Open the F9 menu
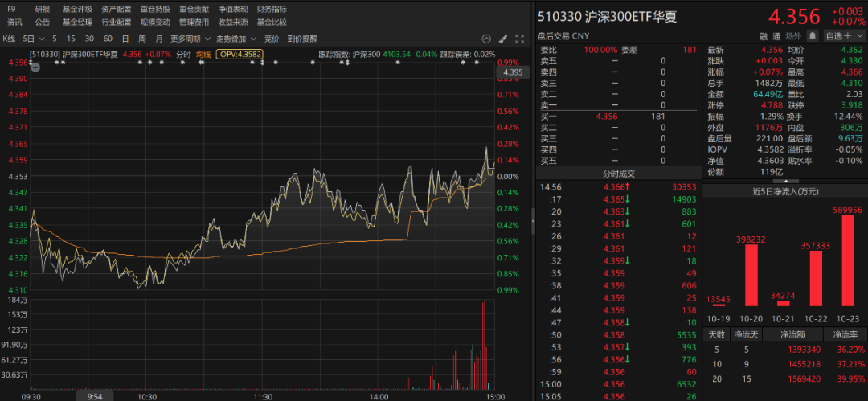 tap(11, 10)
